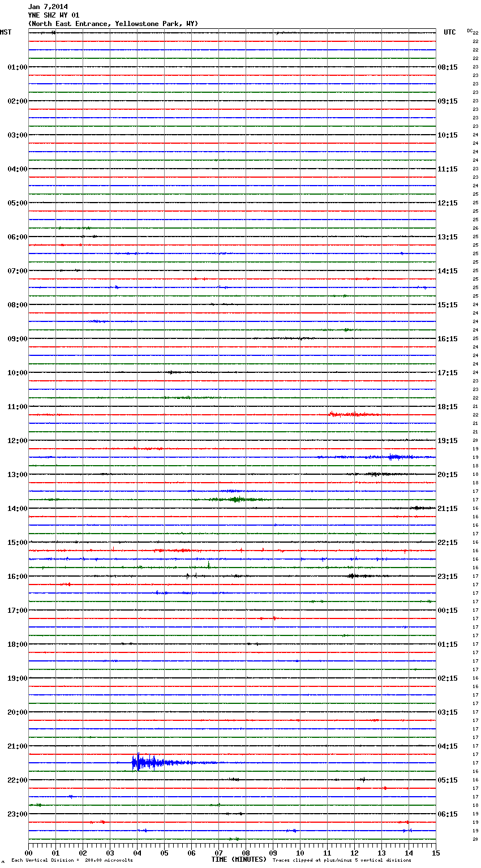Select the 15:00 MST time label

pyautogui.click(x=18, y=543)
